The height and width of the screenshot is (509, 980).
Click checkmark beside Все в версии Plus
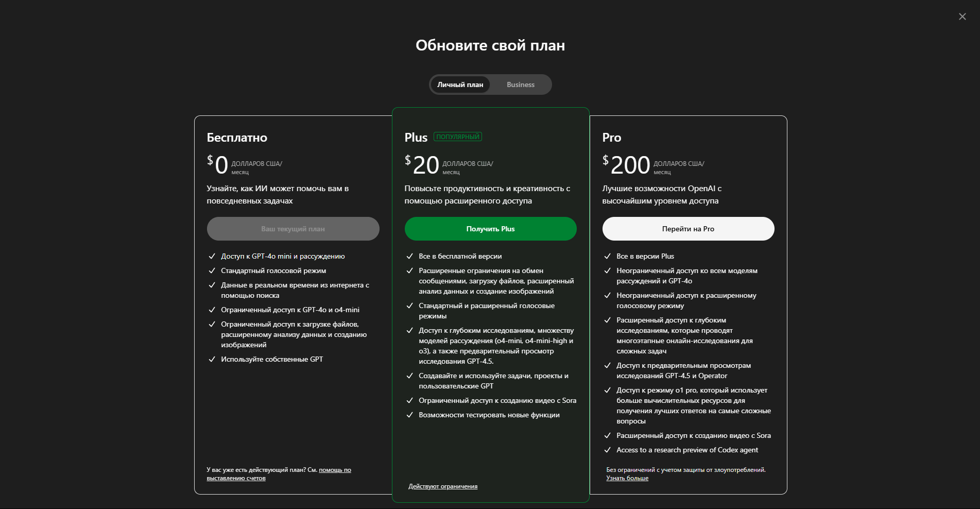coord(607,256)
